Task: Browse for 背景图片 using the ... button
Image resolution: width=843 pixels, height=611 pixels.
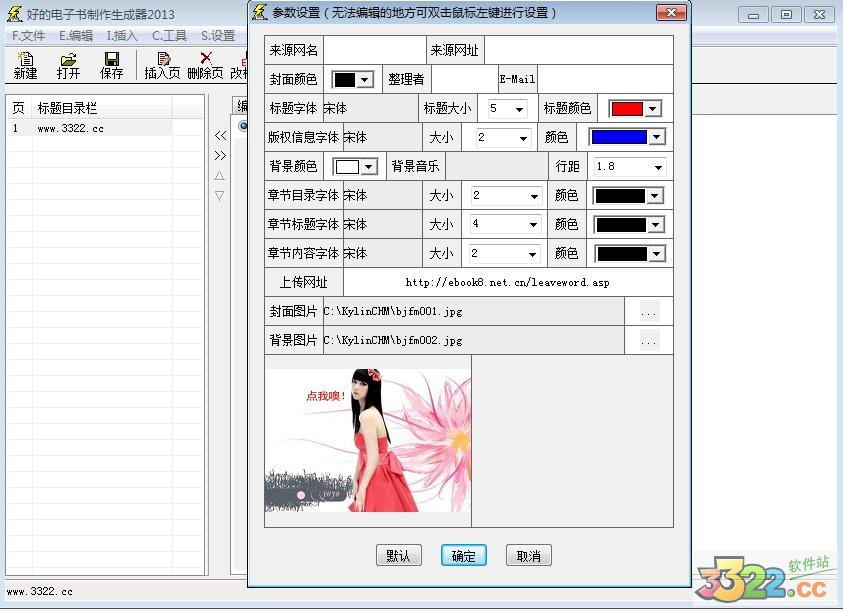Action: [x=649, y=341]
